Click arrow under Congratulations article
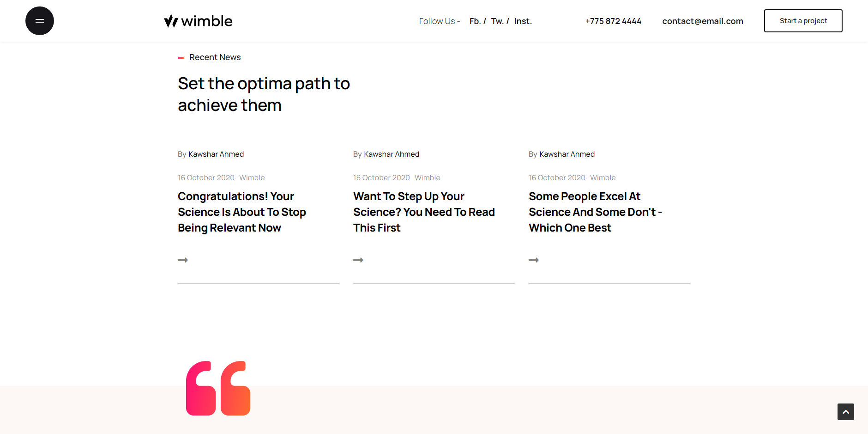This screenshot has height=434, width=868. pyautogui.click(x=183, y=260)
